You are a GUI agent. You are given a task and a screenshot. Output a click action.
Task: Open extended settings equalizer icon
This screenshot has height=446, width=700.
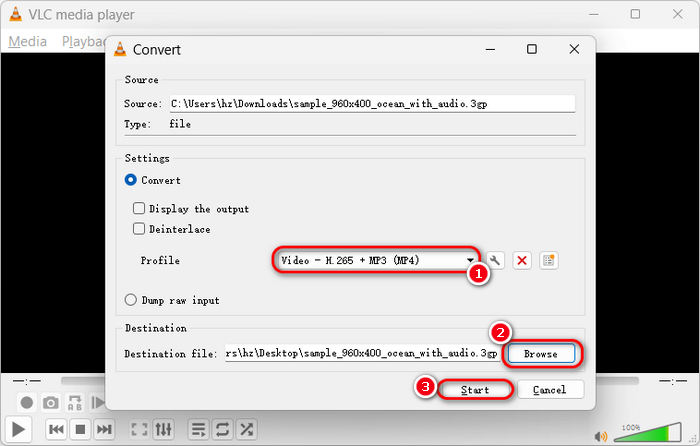[165, 429]
